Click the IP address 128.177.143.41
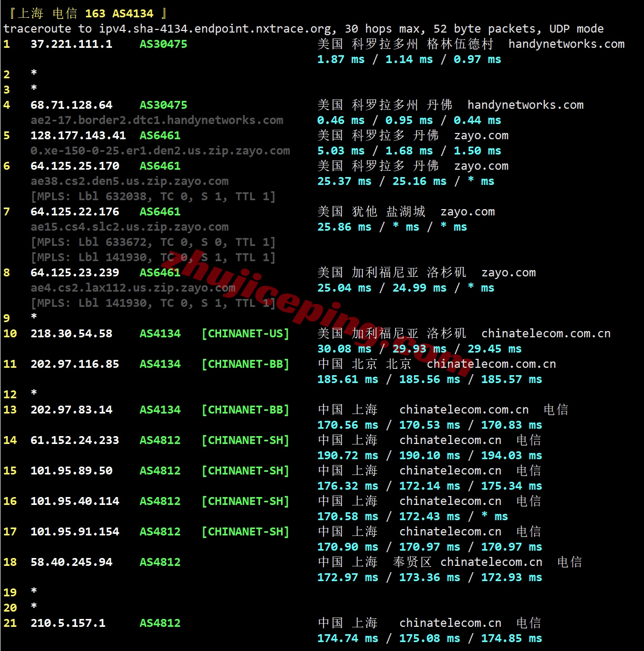The image size is (644, 651). click(78, 136)
